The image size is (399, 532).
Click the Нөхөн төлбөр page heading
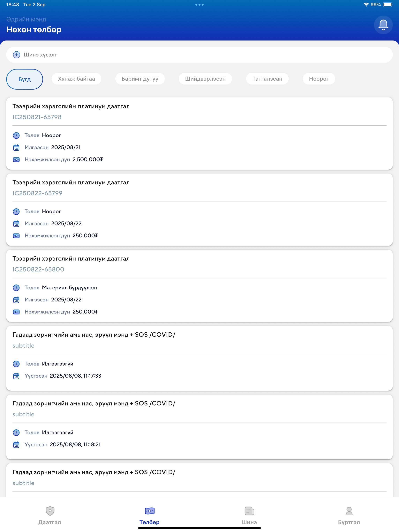tap(34, 30)
